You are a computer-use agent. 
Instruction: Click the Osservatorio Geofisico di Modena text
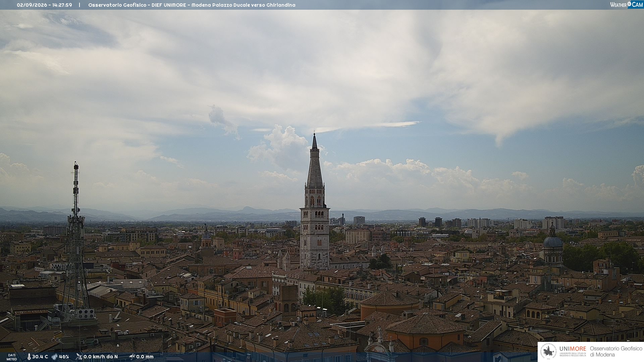coord(616,352)
